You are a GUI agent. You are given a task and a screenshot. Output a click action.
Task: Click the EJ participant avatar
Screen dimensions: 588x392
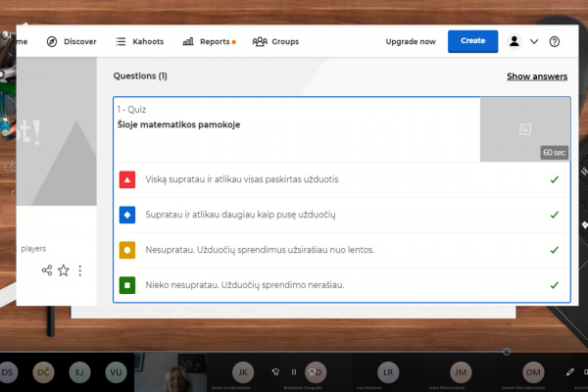tap(80, 372)
